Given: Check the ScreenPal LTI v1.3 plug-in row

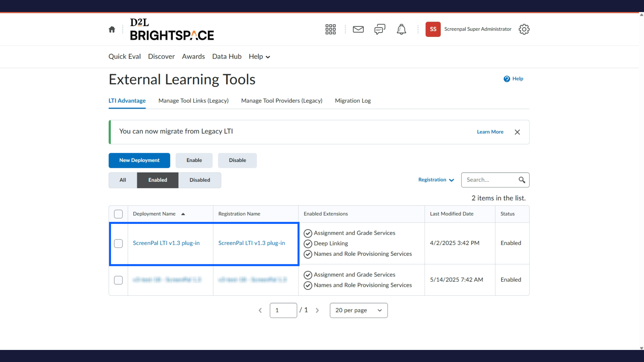Looking at the screenshot, I should click(x=118, y=244).
